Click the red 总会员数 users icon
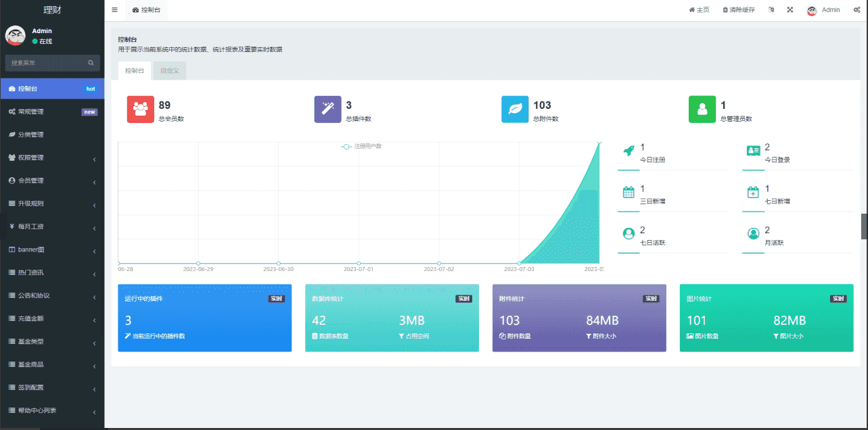868x430 pixels. (141, 110)
